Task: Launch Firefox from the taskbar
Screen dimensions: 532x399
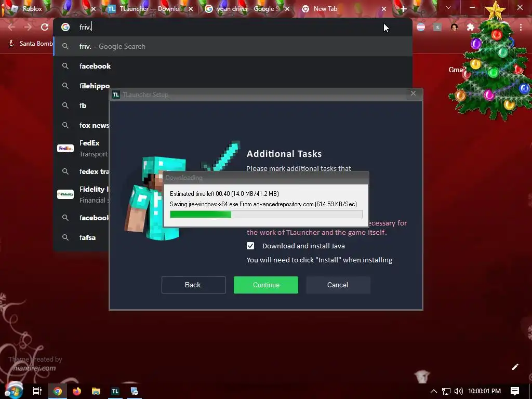Action: tap(77, 391)
